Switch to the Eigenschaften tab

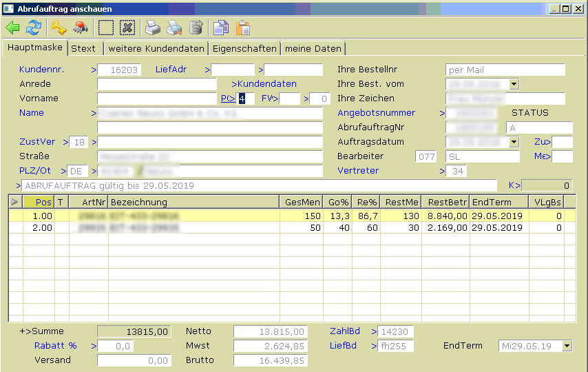pyautogui.click(x=244, y=48)
